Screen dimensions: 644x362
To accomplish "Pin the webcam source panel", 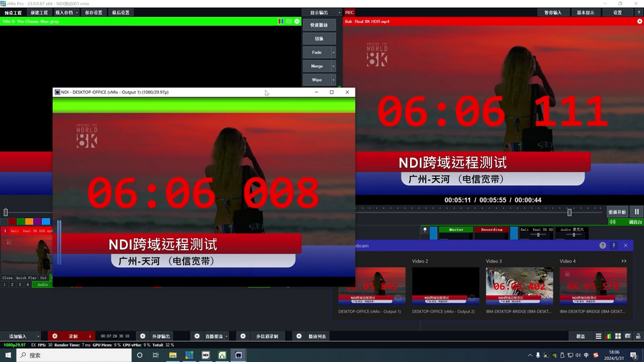I will [613, 245].
